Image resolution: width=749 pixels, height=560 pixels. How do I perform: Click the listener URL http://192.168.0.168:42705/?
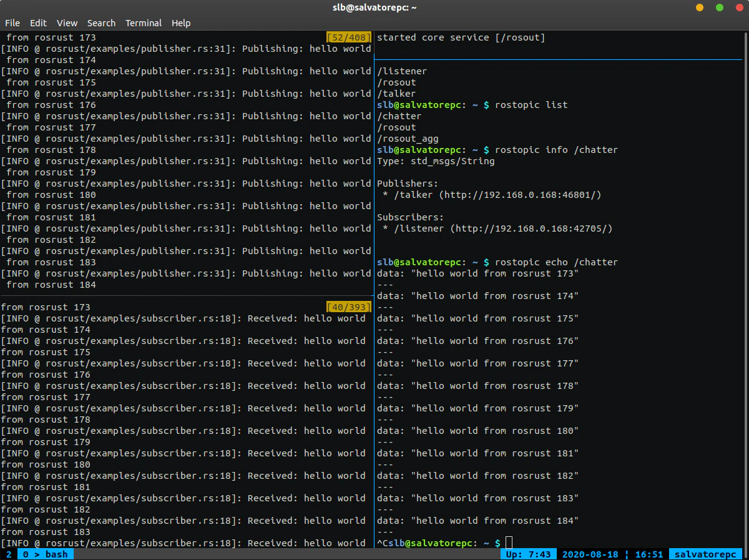pyautogui.click(x=531, y=228)
